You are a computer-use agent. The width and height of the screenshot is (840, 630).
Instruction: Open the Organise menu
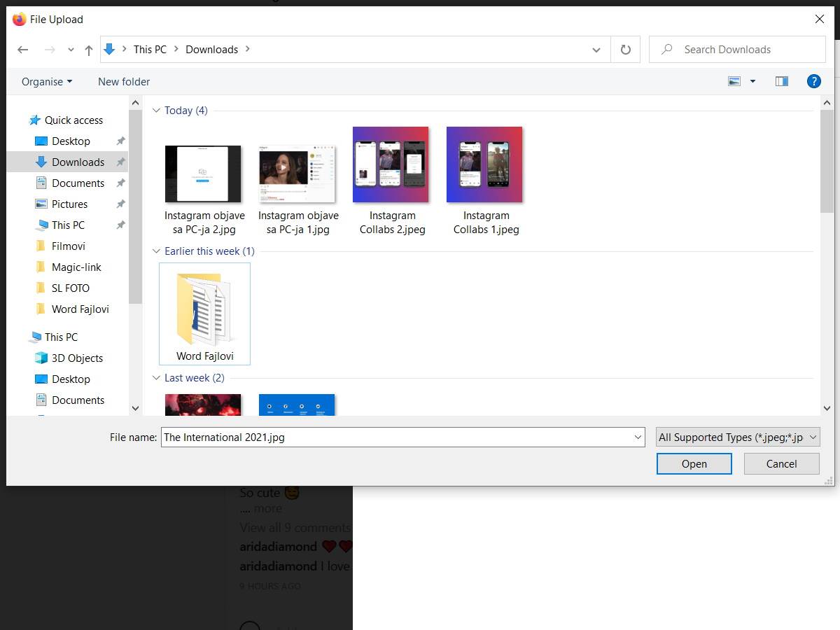point(45,81)
